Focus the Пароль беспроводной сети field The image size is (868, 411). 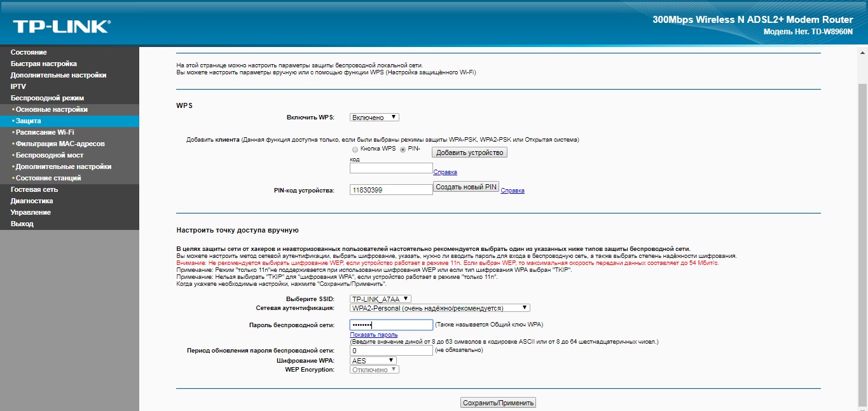[x=391, y=325]
